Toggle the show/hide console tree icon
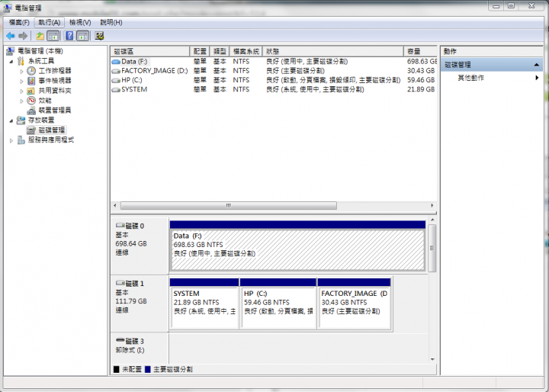 coord(53,36)
